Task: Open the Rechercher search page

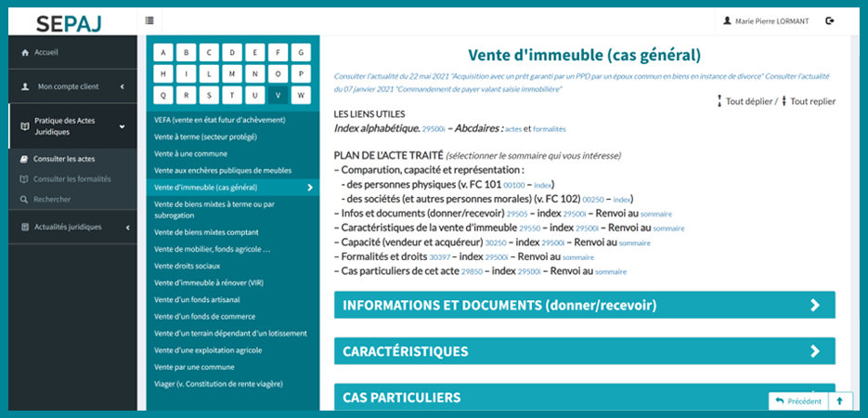Action: (x=45, y=199)
